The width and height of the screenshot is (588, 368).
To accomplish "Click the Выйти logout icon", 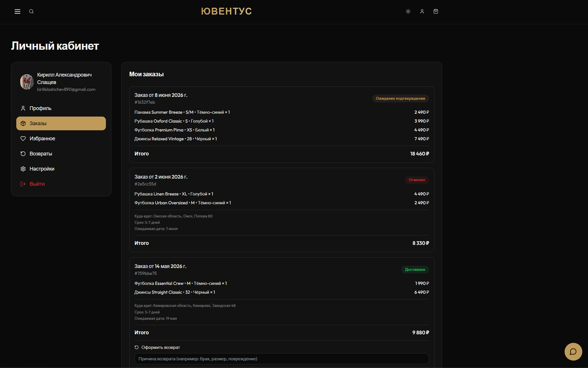I will 23,184.
